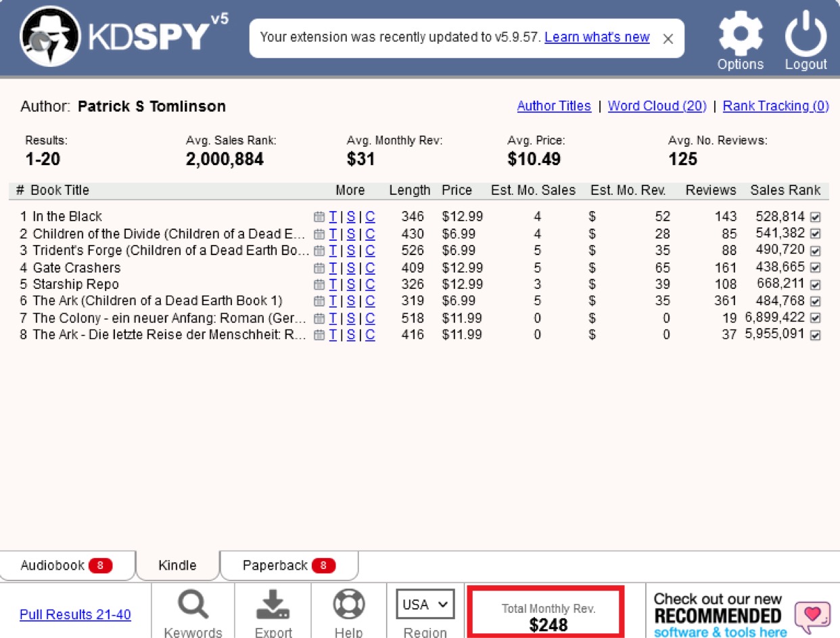Open calendar icon for The Colony row
The width and height of the screenshot is (840, 638).
[x=319, y=318]
